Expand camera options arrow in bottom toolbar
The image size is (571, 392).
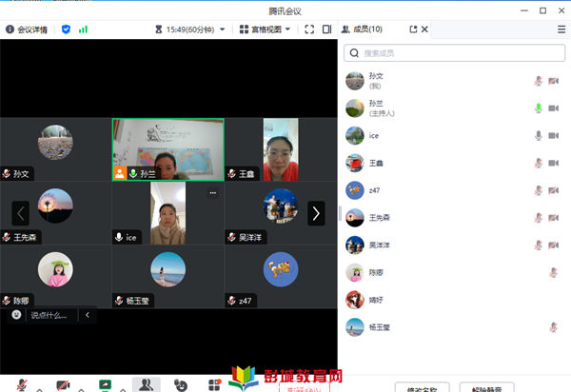pyautogui.click(x=81, y=390)
